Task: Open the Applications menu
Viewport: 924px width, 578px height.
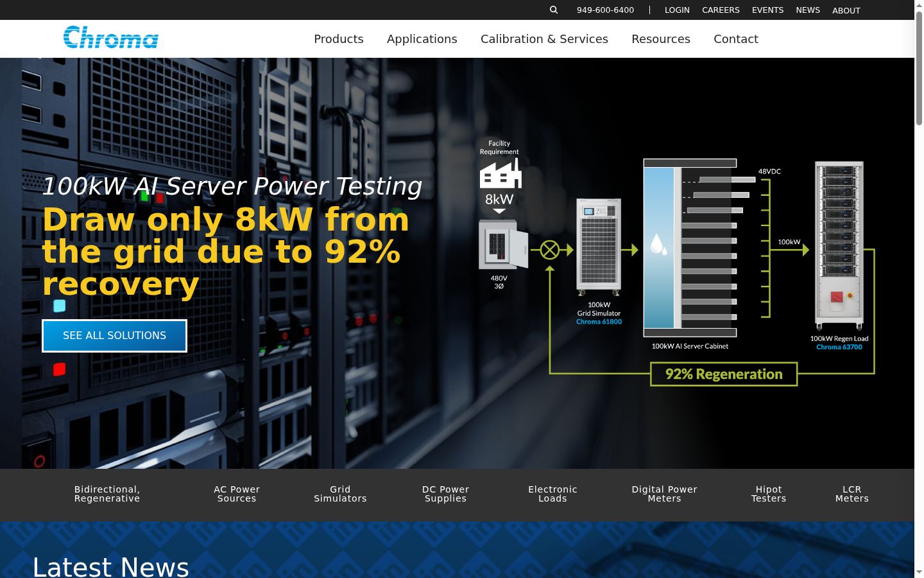Action: point(422,39)
